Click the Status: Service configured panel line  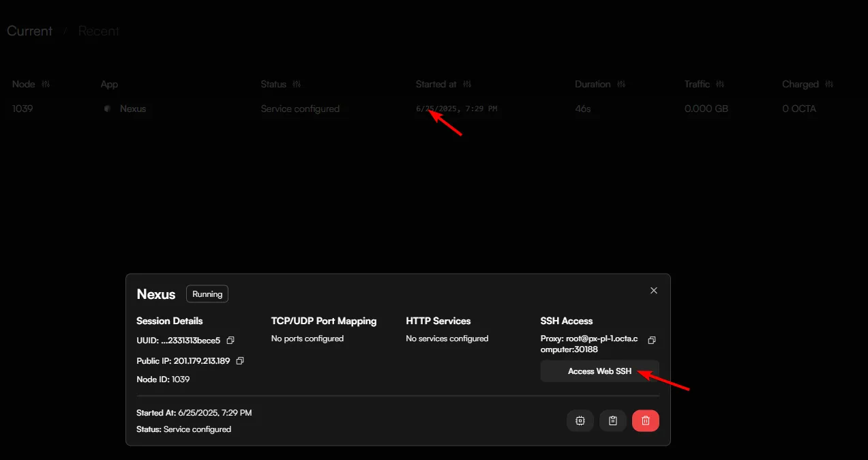(x=184, y=429)
